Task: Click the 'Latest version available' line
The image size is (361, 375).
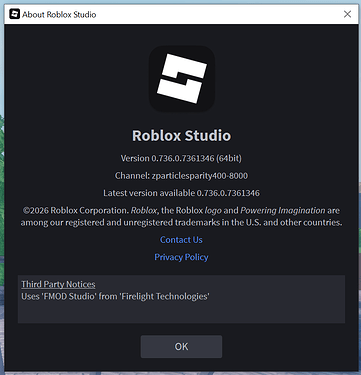Action: (x=181, y=193)
